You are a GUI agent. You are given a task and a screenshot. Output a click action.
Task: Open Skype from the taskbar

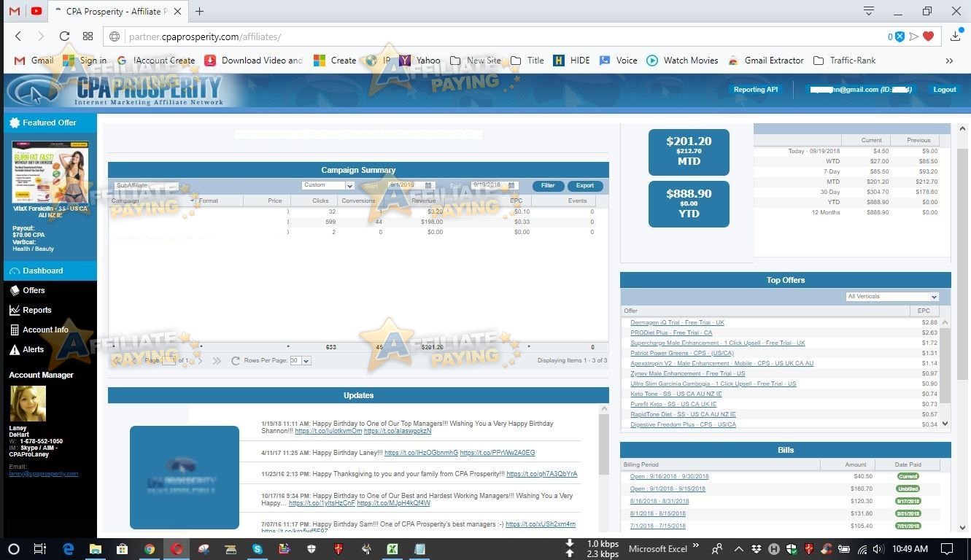pyautogui.click(x=257, y=548)
